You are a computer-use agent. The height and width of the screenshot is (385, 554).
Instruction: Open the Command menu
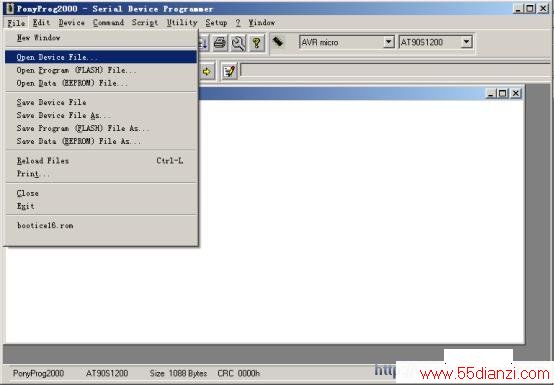[x=108, y=23]
